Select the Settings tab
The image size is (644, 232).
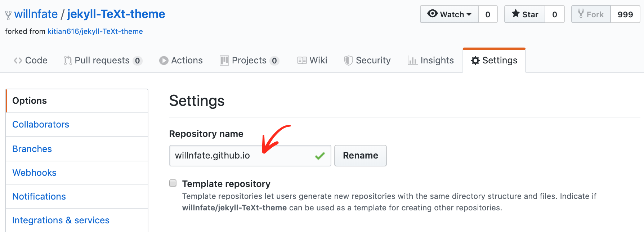pos(494,61)
